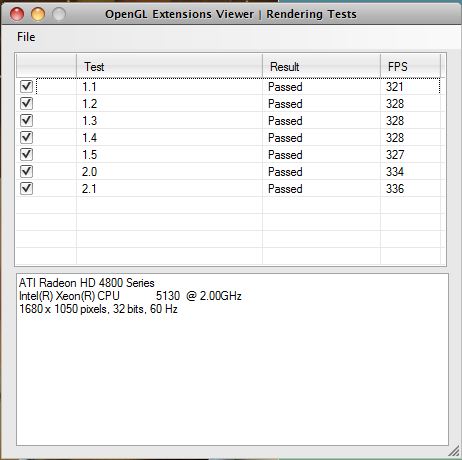Select test name 1.3
The image size is (462, 460).
pos(89,121)
